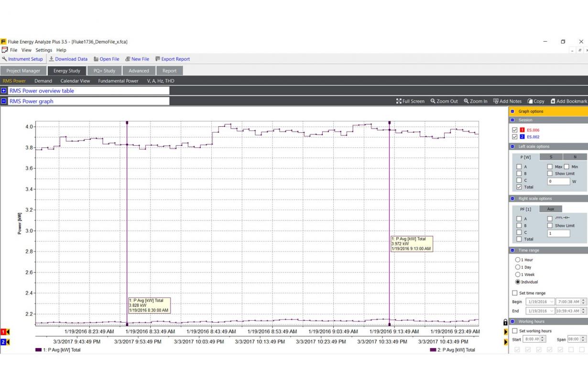Screen dimensions: 588x392
Task: Increase the working hours Start time stepper
Action: [542, 338]
